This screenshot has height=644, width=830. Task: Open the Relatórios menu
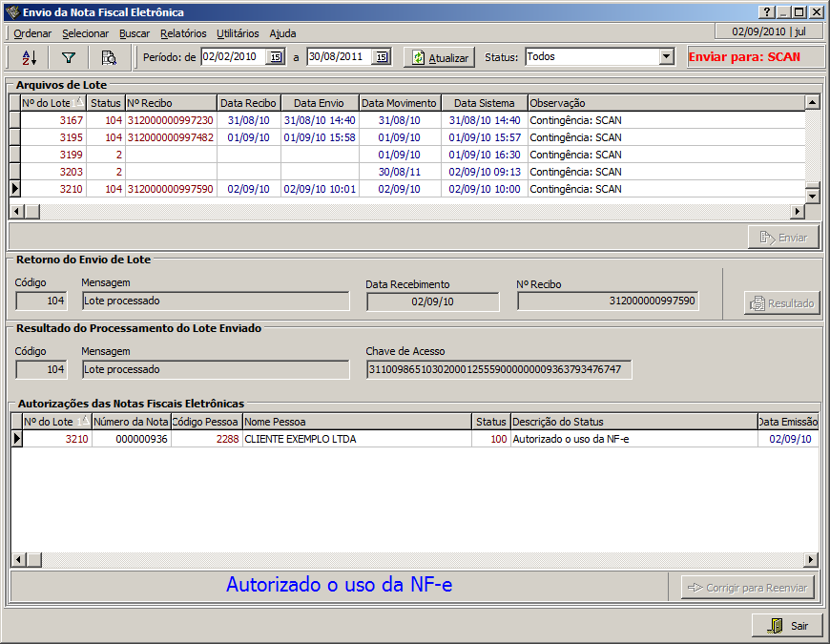(183, 33)
